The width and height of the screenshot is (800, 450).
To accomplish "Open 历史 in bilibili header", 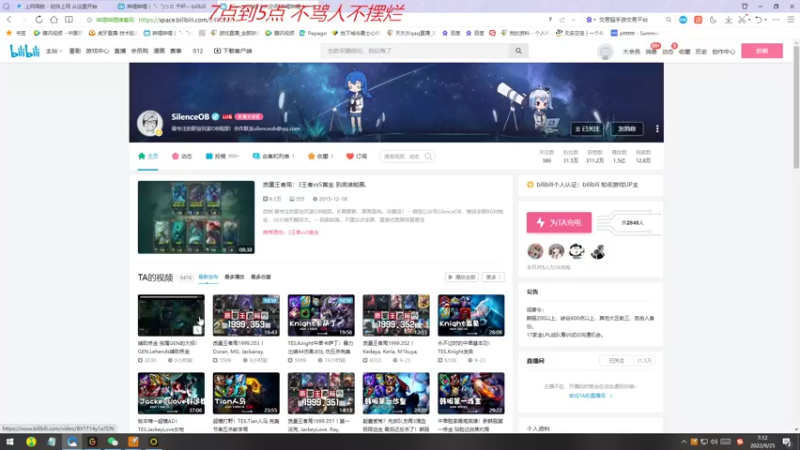I will pyautogui.click(x=701, y=52).
